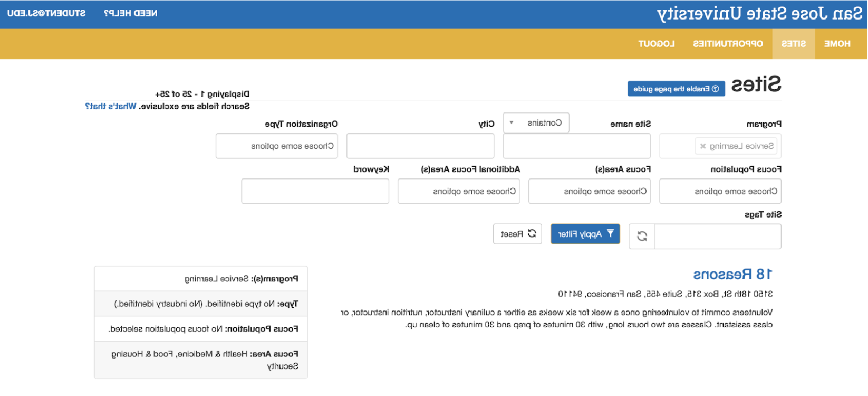
Task: Open the Focus Area(s) options selector
Action: pos(589,191)
